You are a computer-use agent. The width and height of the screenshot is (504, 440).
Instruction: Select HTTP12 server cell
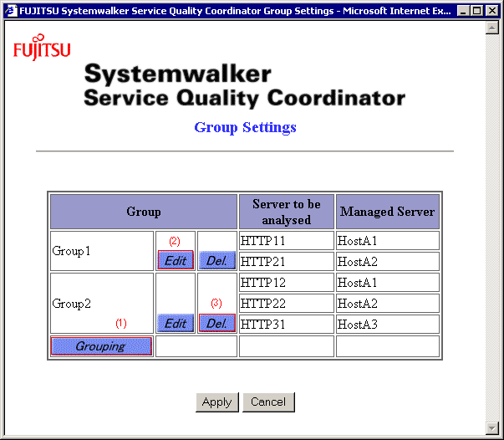287,283
